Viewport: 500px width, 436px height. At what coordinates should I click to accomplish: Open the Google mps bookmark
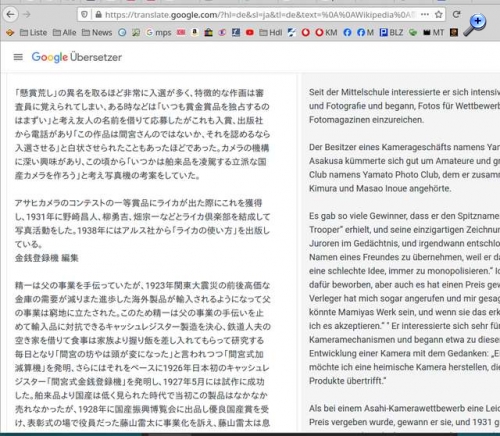(159, 33)
